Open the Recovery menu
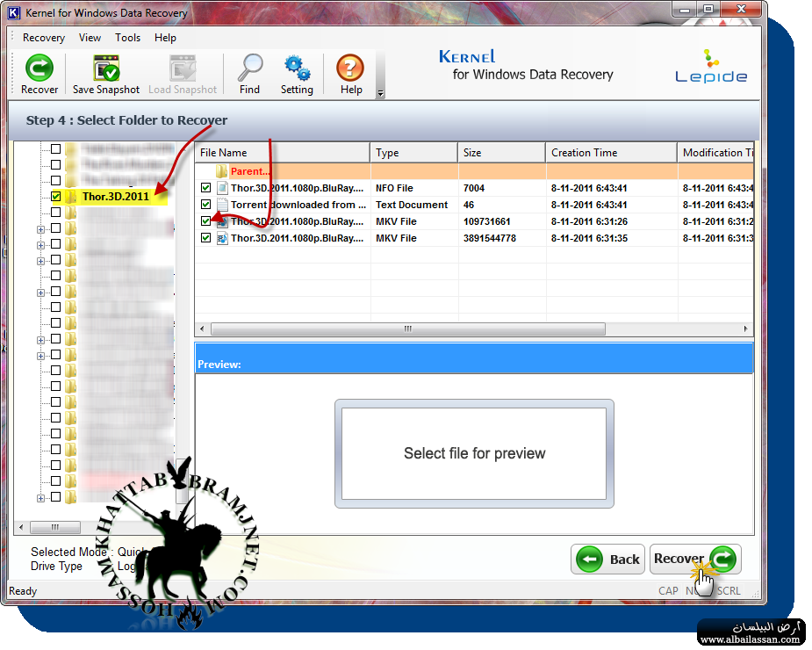This screenshot has height=650, width=812. click(x=44, y=38)
